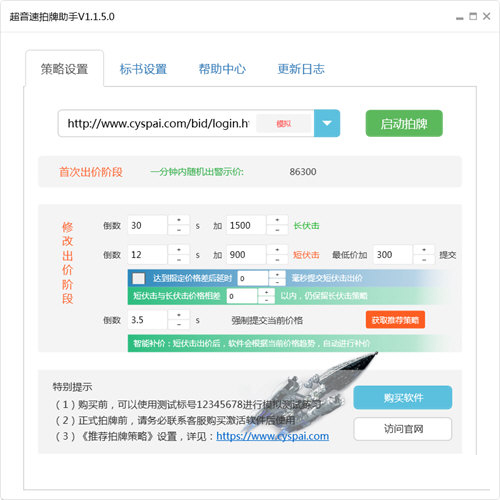The width and height of the screenshot is (500, 500).
Task: Increase the delay milliseconds value
Action: pos(277,274)
